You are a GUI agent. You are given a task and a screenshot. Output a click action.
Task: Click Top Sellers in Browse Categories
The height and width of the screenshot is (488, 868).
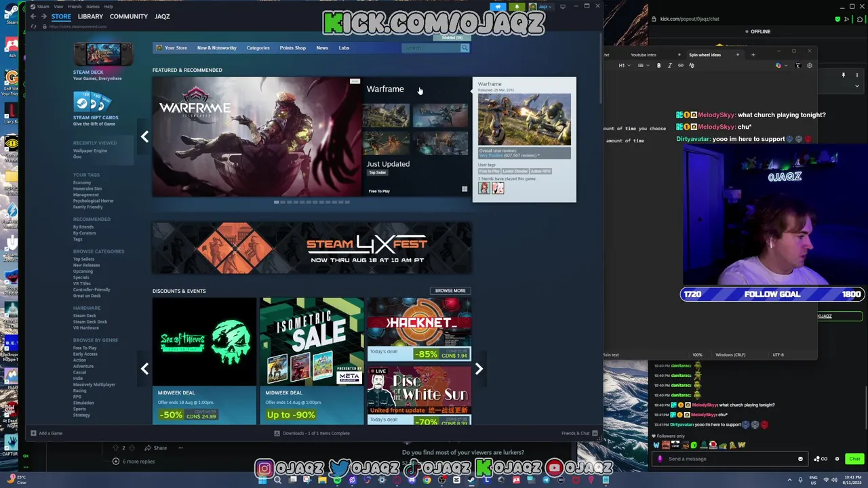point(84,259)
